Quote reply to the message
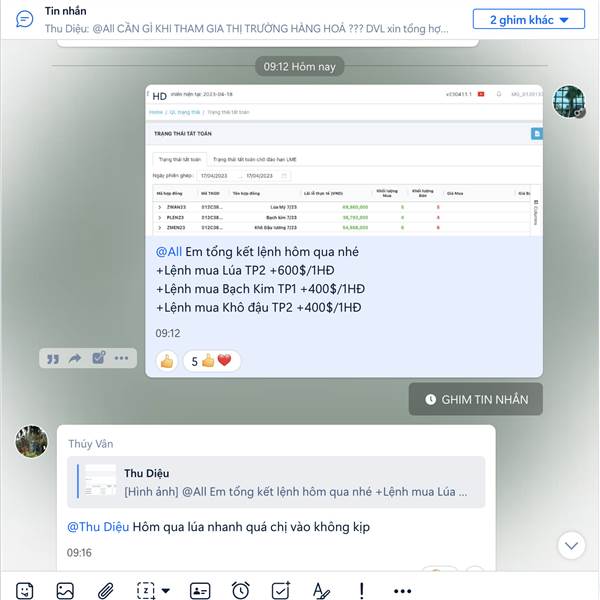The width and height of the screenshot is (600, 600). pos(53,359)
